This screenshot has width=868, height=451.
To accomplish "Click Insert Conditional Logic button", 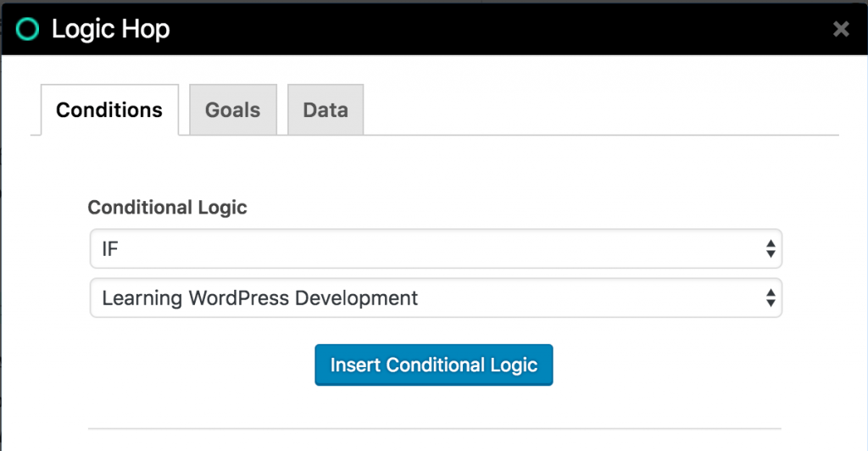I will click(x=434, y=365).
